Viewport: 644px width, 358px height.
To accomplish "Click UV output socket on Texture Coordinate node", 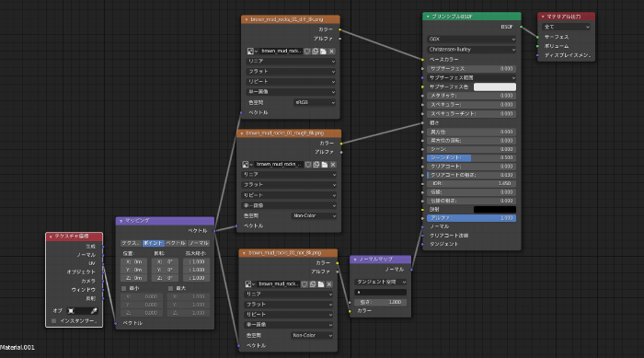I will (103, 263).
